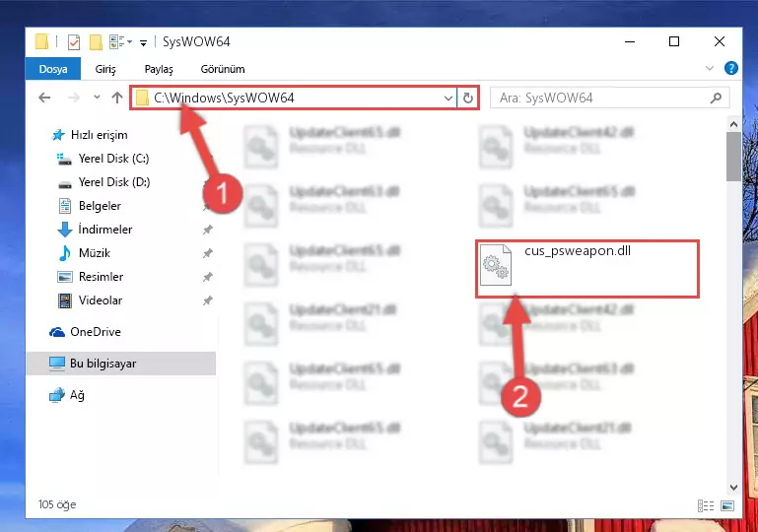Maximize the SysWOW64 window
Viewport: 758px width, 532px height.
click(x=674, y=42)
